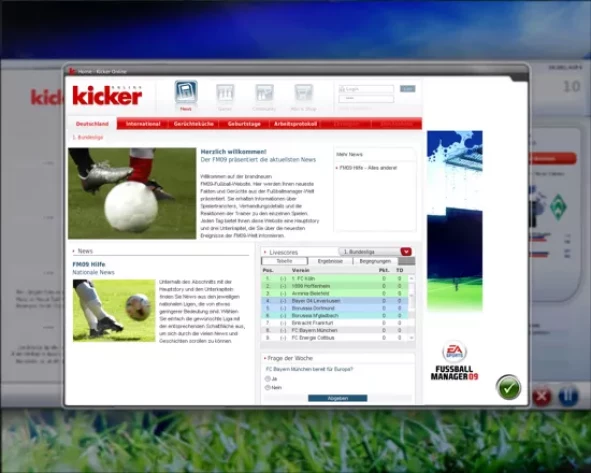Click the Verein column header
This screenshot has height=473, width=591.
(300, 270)
